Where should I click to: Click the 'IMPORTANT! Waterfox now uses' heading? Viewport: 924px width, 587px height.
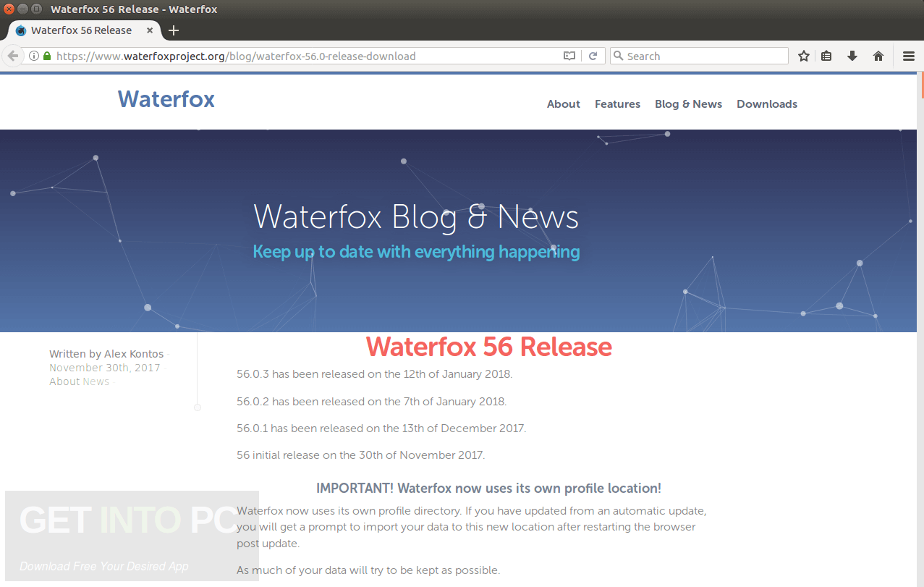pos(488,489)
